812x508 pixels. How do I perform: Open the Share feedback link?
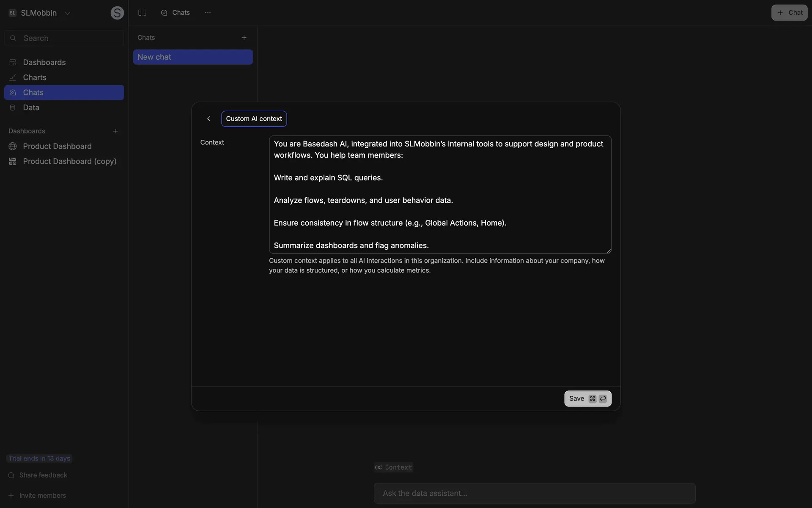[43, 475]
